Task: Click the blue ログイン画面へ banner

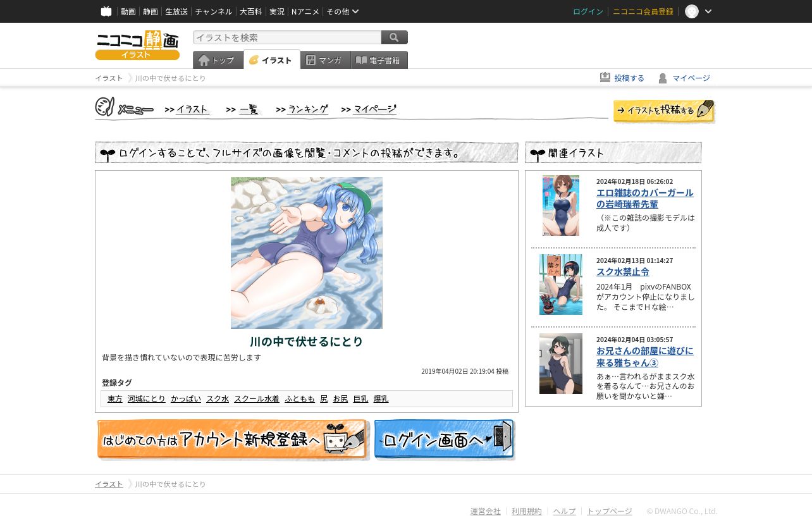Action: (445, 439)
